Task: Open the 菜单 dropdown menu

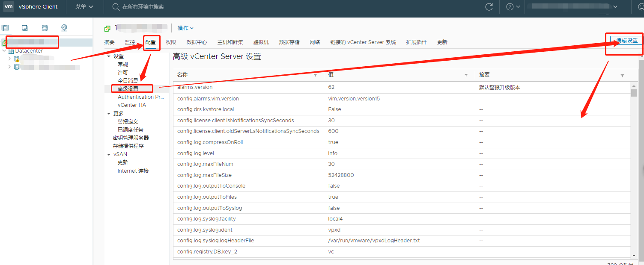Action: click(x=84, y=7)
